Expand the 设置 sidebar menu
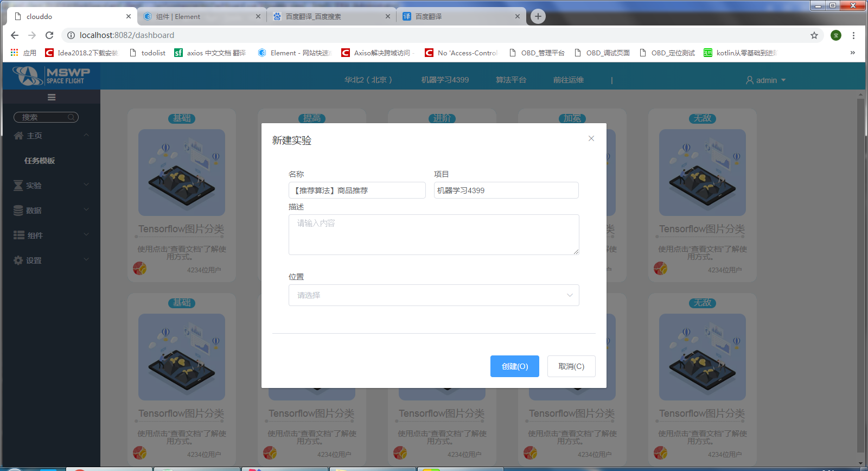 [x=52, y=260]
